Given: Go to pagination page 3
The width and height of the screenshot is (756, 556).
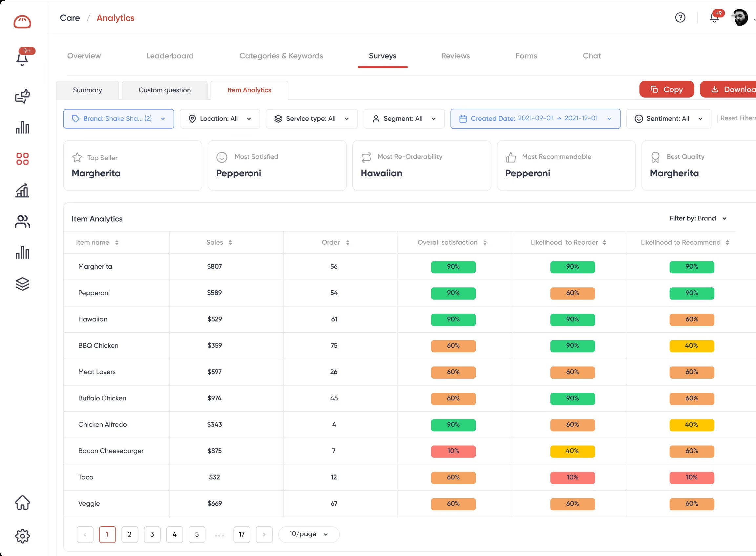Looking at the screenshot, I should pyautogui.click(x=152, y=534).
